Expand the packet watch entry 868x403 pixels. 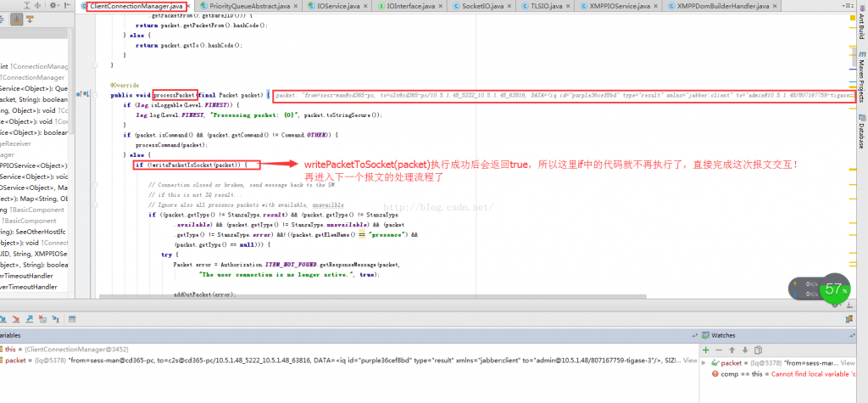point(704,362)
